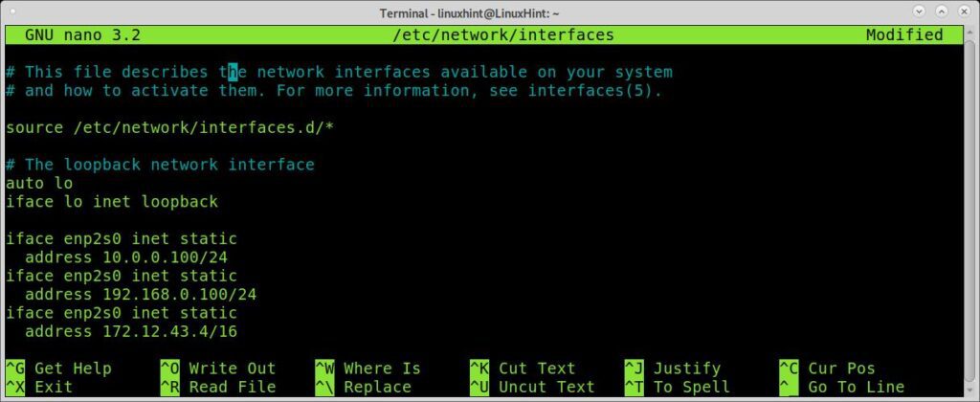Click the '^_ Go To Line' shortcut
The height and width of the screenshot is (402, 980).
(842, 387)
